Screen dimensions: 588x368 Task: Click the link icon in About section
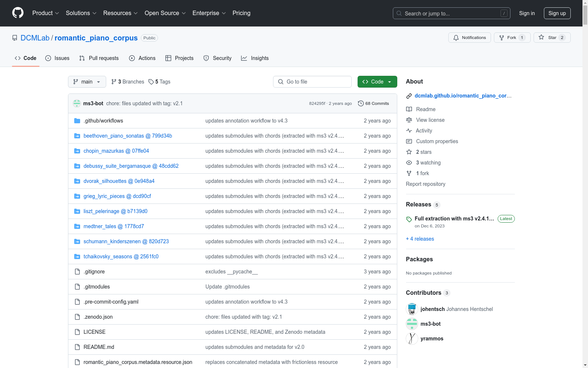[409, 96]
